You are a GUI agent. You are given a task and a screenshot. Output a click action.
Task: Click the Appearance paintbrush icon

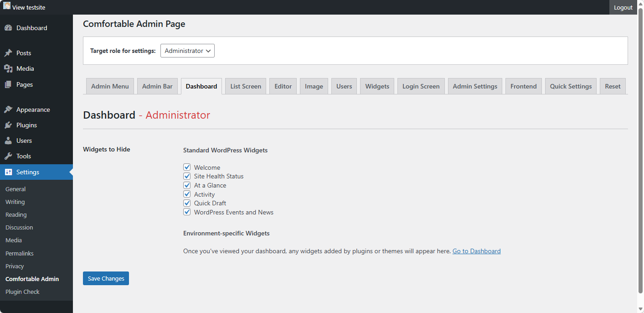tap(8, 110)
